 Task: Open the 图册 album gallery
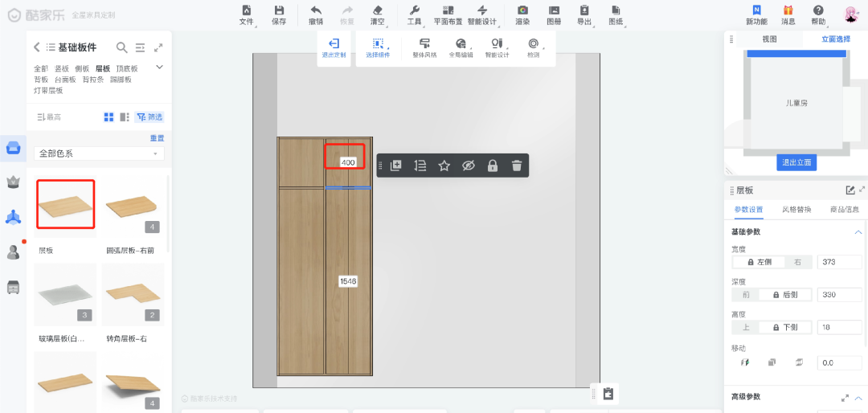tap(554, 15)
